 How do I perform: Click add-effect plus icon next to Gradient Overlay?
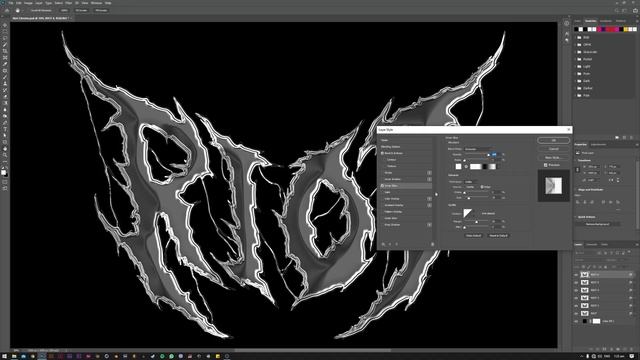(429, 205)
